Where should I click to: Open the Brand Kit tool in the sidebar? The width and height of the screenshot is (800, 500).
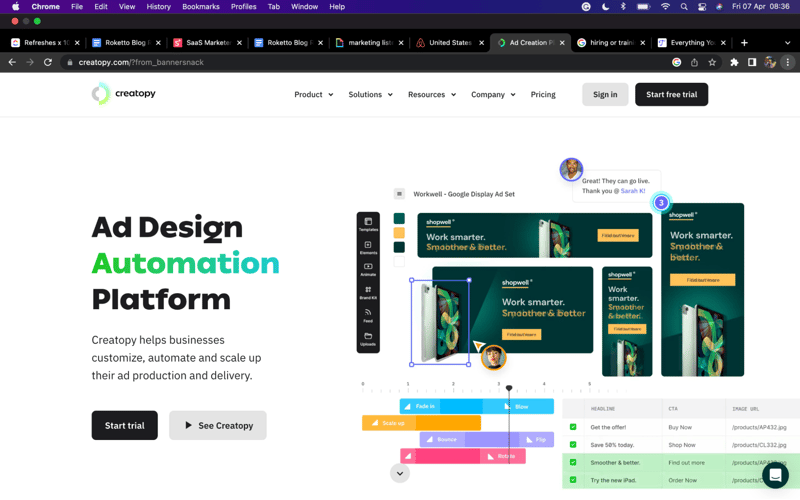pyautogui.click(x=368, y=292)
